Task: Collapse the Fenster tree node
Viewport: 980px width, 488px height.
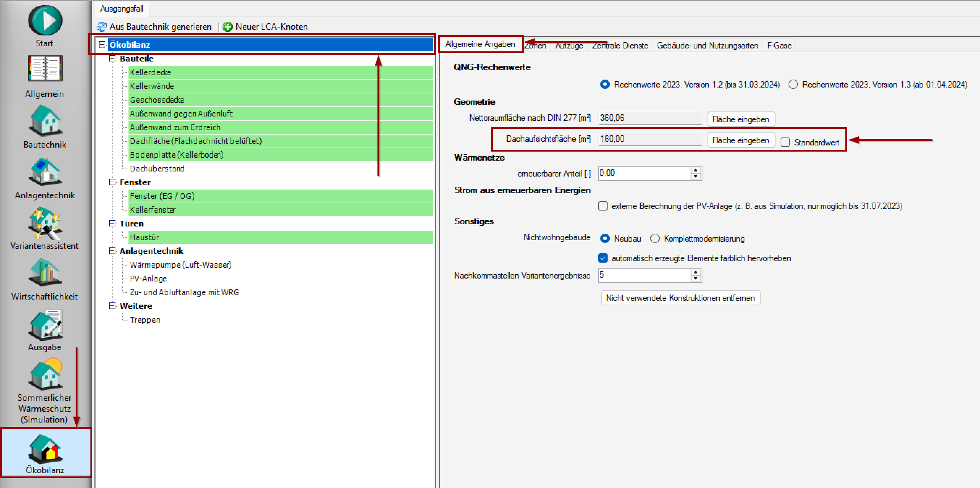Action: click(112, 182)
